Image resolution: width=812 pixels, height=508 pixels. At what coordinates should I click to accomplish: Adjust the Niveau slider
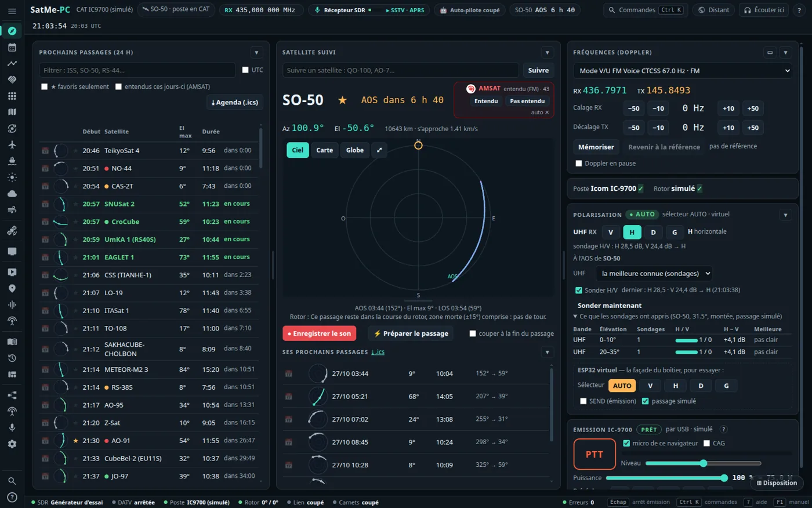click(x=703, y=463)
